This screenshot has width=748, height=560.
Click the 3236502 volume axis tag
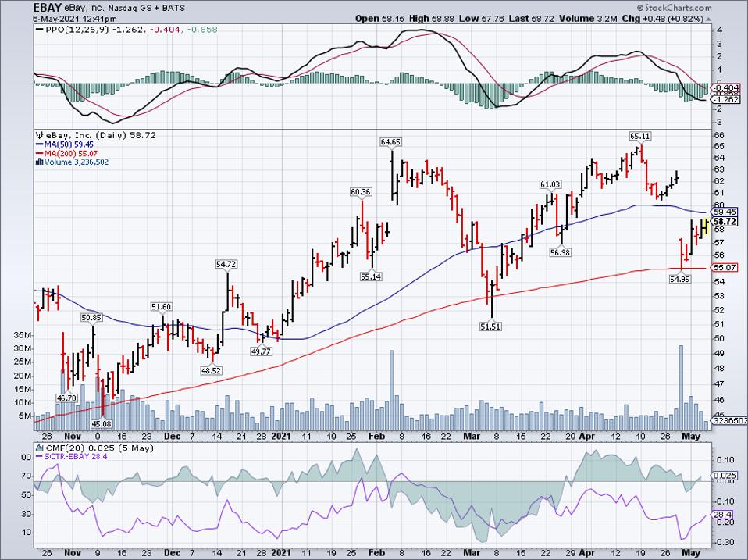[x=729, y=420]
